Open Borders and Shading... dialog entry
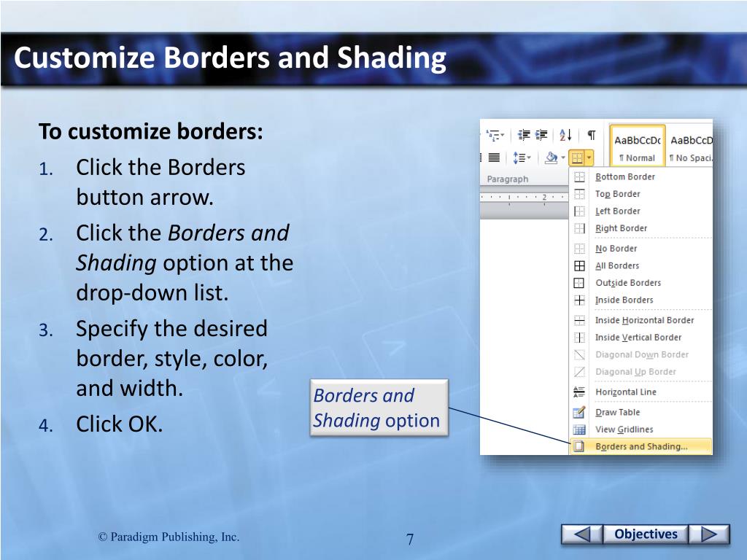The image size is (747, 560). point(640,447)
